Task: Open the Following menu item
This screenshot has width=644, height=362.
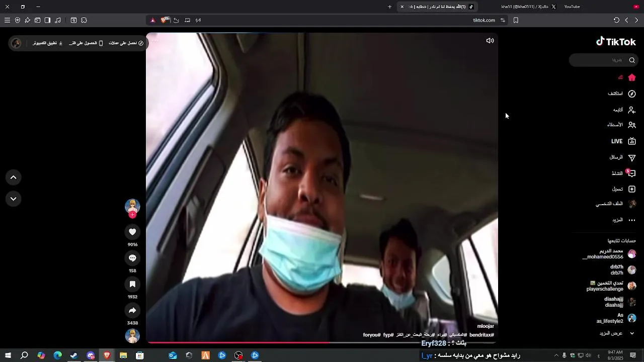Action: click(624, 110)
